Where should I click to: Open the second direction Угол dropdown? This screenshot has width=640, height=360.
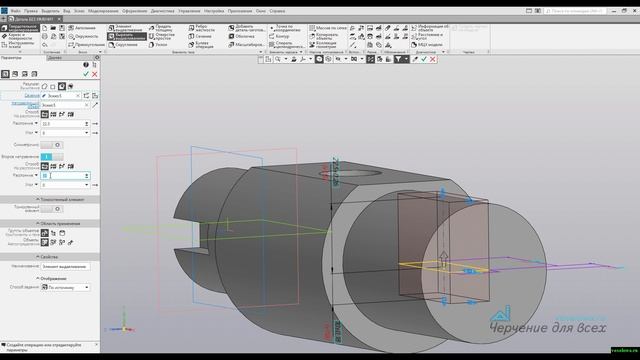coord(87,185)
